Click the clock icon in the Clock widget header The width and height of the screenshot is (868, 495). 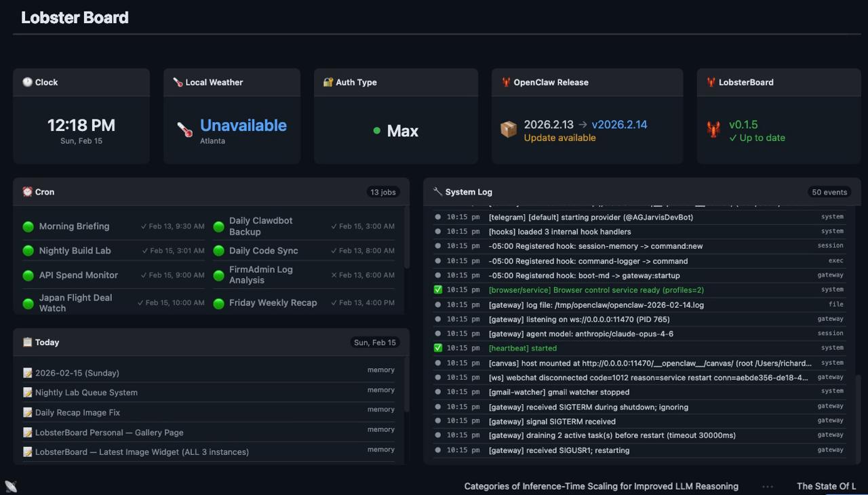click(27, 82)
